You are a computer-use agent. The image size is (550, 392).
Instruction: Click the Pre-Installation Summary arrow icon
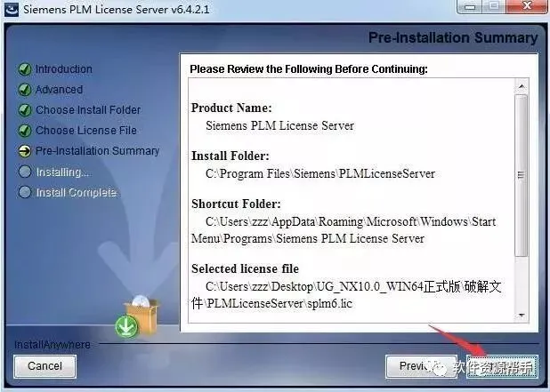25,151
